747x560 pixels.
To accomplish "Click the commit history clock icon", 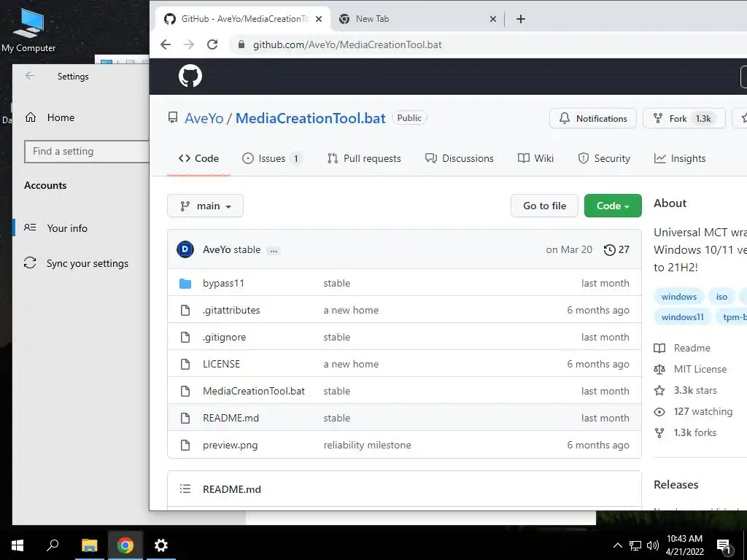I will coord(609,250).
